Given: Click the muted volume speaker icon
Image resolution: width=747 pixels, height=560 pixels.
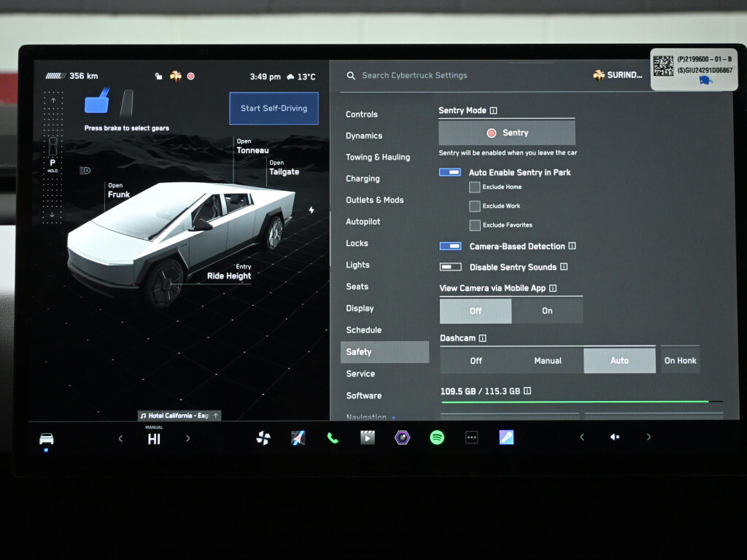Looking at the screenshot, I should pos(615,437).
